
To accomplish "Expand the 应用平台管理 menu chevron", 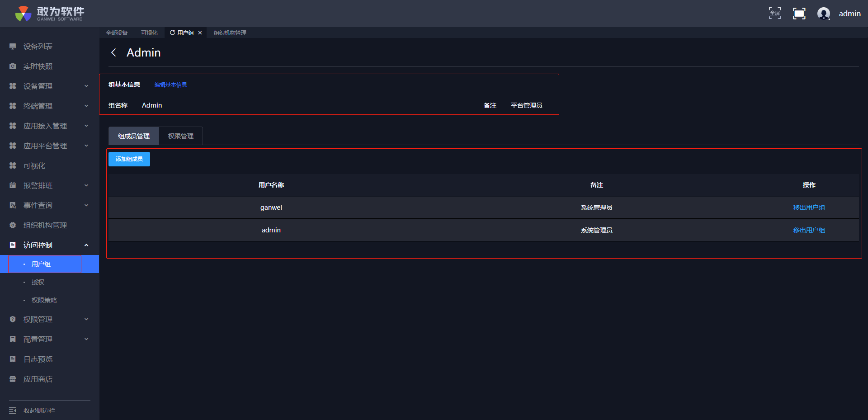I will [86, 146].
